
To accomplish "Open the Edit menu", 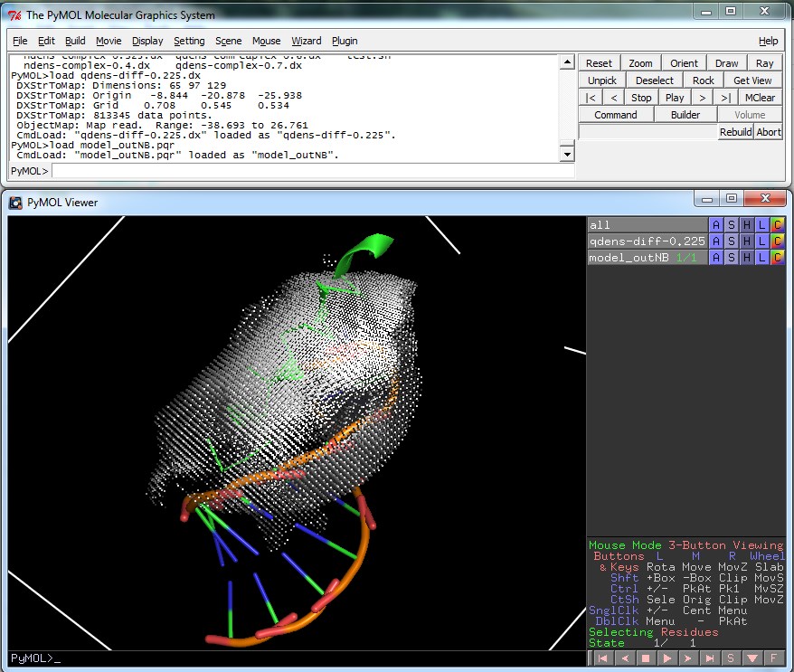I will point(46,41).
